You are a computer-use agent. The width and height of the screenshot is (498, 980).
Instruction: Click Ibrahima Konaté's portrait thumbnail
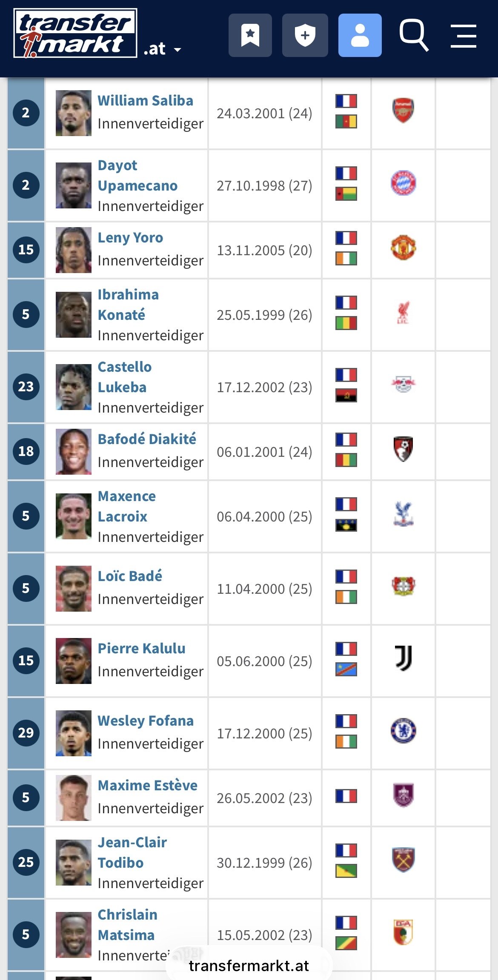tap(73, 315)
